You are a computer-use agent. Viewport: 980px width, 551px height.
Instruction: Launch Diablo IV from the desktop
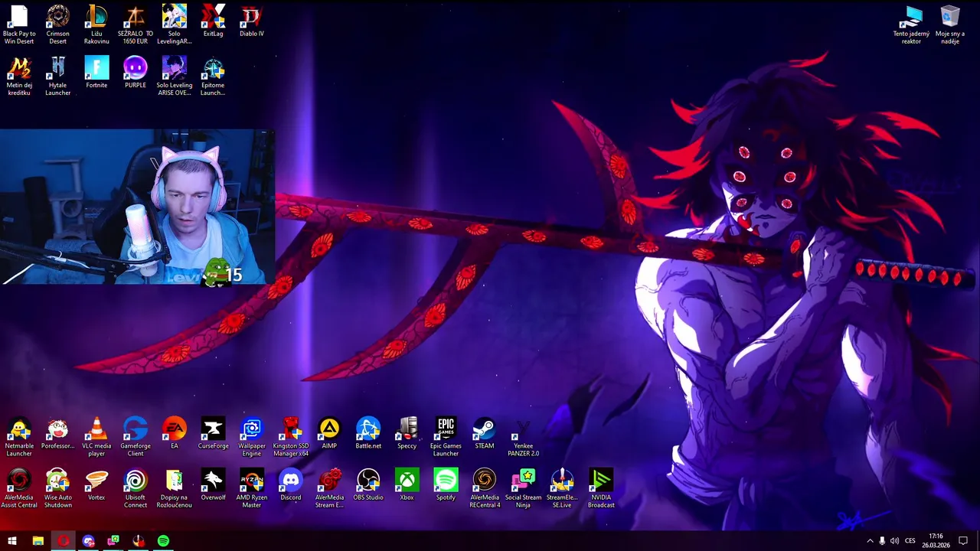click(252, 21)
